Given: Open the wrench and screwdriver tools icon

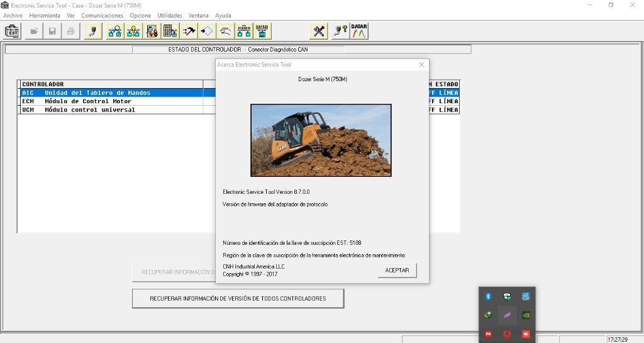Looking at the screenshot, I should point(319,31).
